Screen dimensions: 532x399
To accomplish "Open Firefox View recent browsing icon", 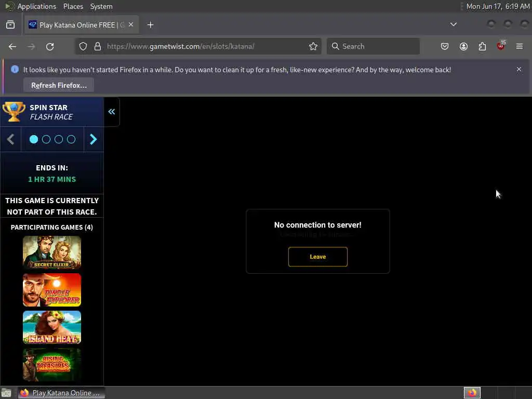I will point(10,25).
